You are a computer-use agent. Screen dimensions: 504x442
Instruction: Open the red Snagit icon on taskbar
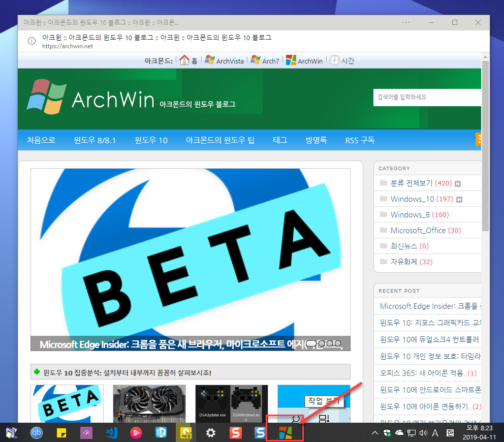point(235,433)
